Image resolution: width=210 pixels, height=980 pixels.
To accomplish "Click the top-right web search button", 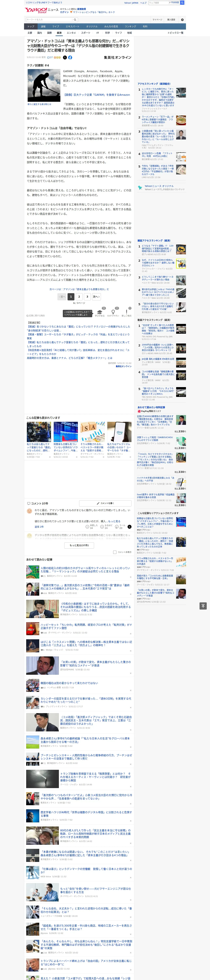I will (182, 2).
